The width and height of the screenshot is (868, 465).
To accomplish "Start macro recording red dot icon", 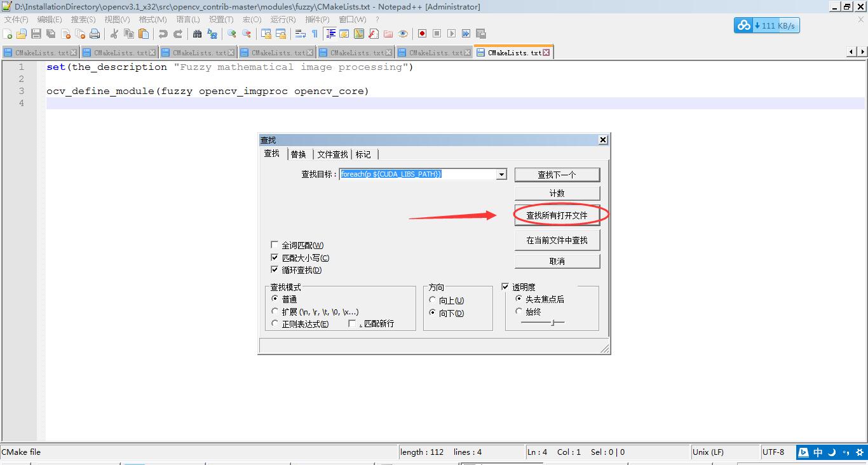I will pyautogui.click(x=422, y=34).
